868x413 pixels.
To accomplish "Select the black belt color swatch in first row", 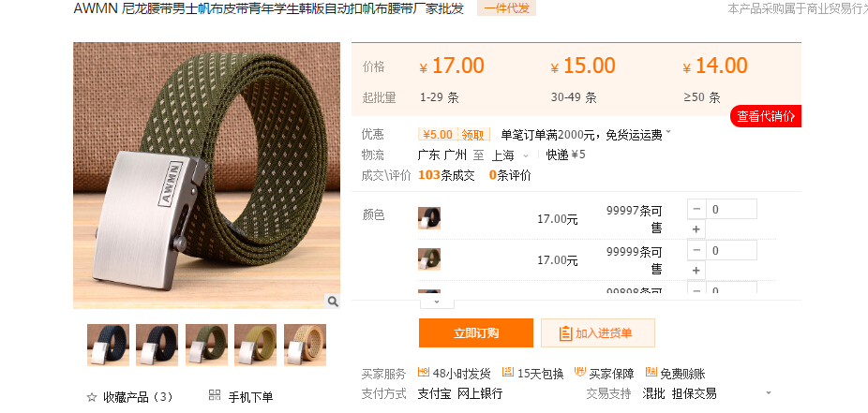I will [x=429, y=218].
